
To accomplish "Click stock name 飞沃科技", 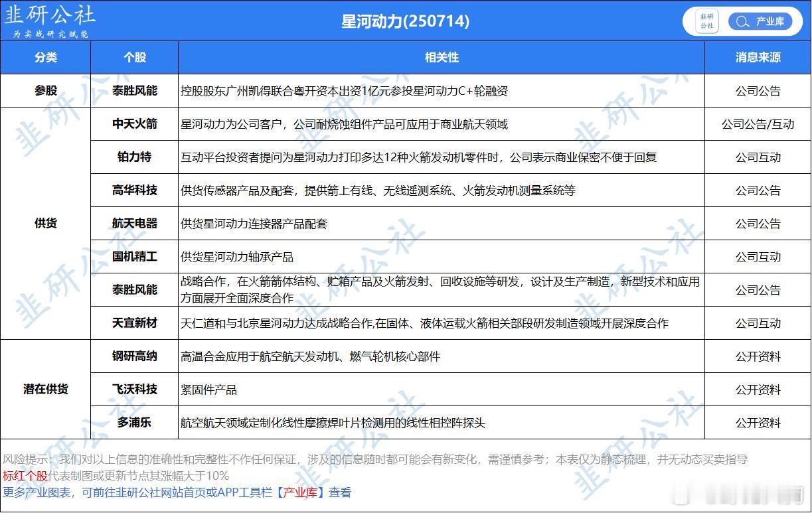I will pos(135,390).
